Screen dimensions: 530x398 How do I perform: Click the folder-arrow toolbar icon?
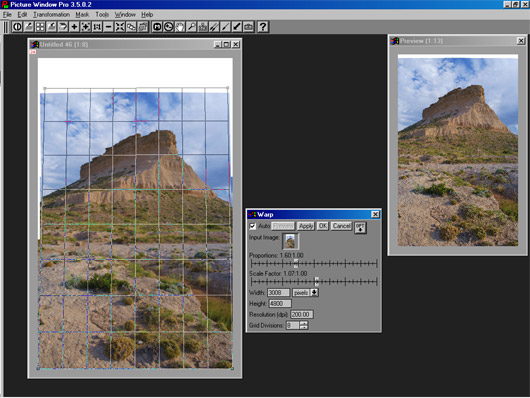pos(63,27)
